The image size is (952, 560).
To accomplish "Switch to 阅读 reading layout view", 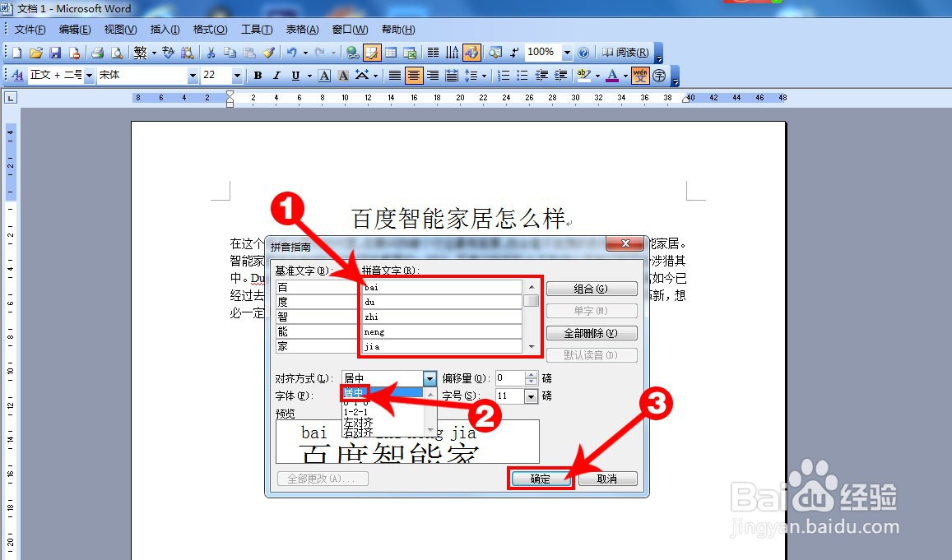I will pyautogui.click(x=625, y=52).
